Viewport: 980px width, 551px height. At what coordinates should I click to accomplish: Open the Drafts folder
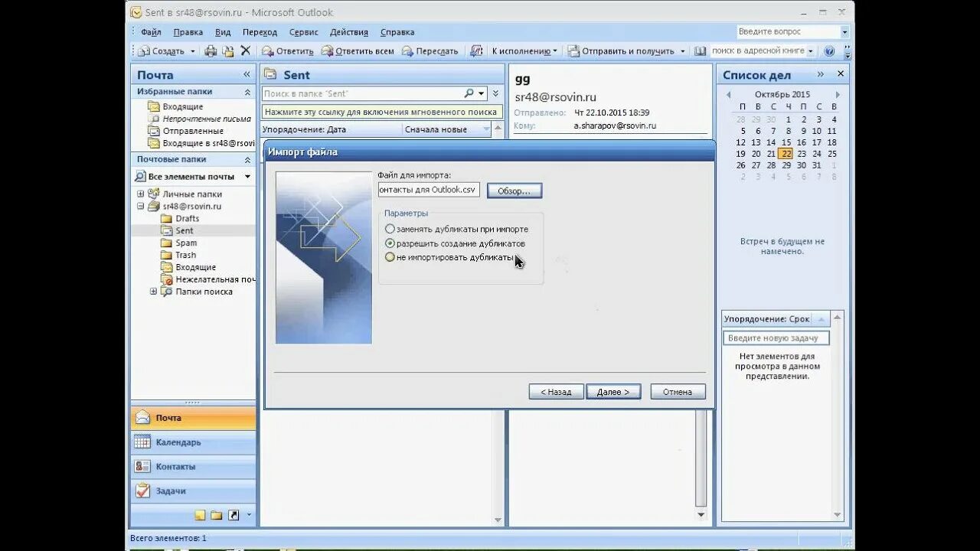coord(187,219)
